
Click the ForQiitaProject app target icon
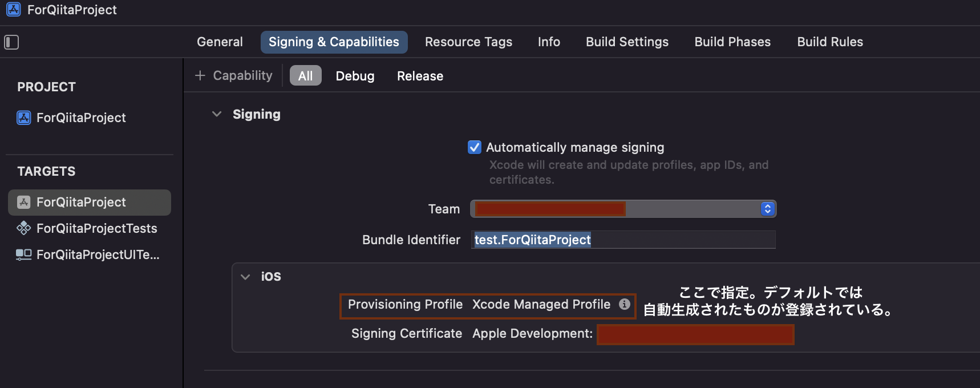(24, 202)
